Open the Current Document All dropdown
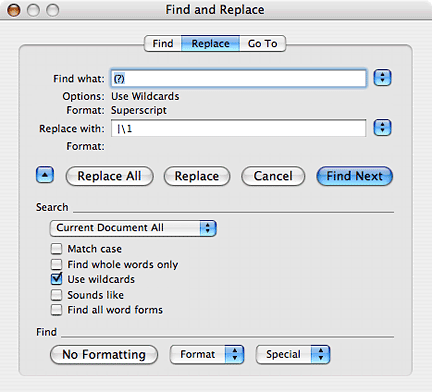The height and width of the screenshot is (392, 432). click(x=133, y=228)
